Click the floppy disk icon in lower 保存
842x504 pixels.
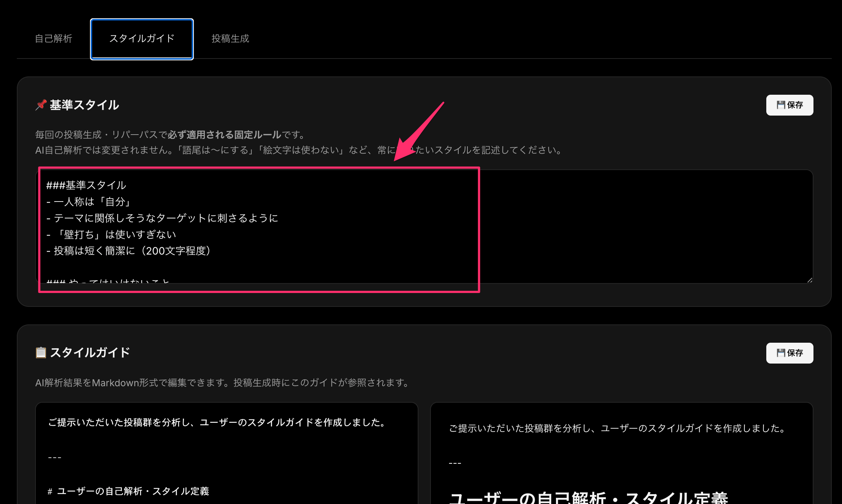(x=781, y=353)
